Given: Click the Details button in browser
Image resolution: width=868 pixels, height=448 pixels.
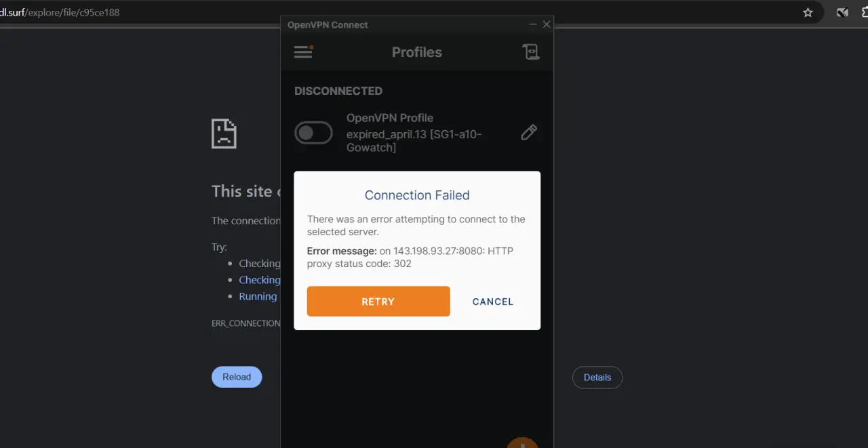Looking at the screenshot, I should pos(597,378).
